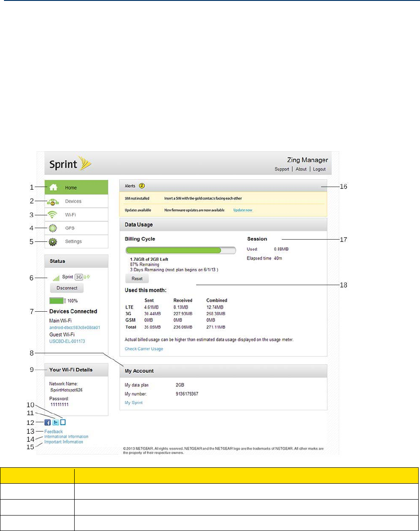420x531 pixels.
Task: Open the About link
Action: click(x=301, y=169)
